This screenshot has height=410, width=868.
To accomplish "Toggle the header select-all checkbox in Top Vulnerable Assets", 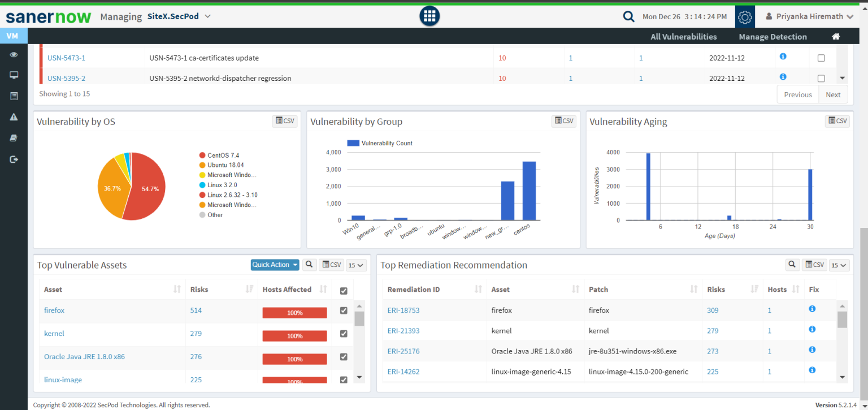I will (x=342, y=289).
